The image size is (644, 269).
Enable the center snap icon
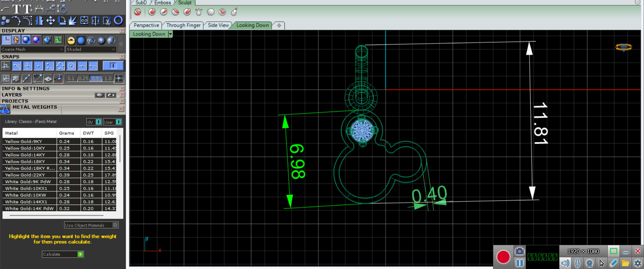coord(71,66)
